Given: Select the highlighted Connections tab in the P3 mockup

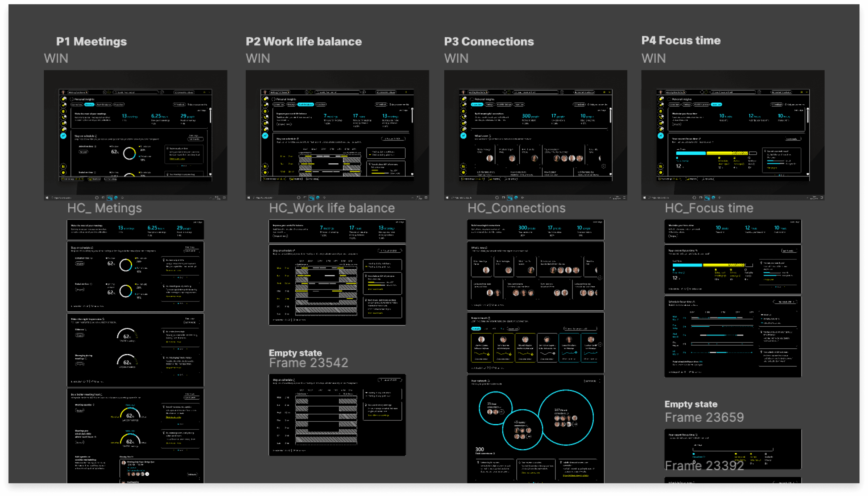Looking at the screenshot, I should (x=477, y=105).
